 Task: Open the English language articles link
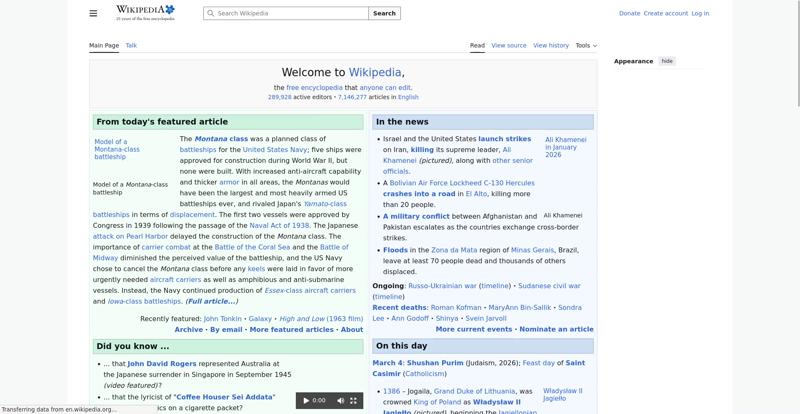point(408,97)
